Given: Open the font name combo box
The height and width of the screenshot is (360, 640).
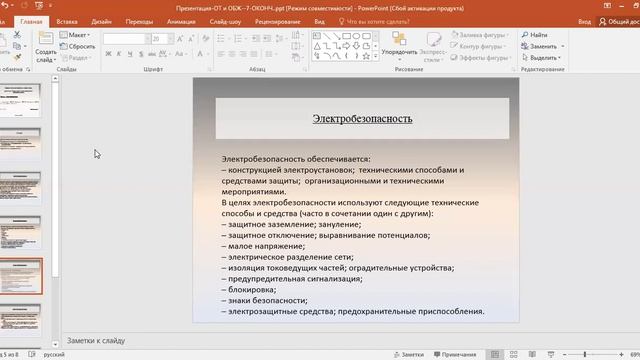Looking at the screenshot, I should (127, 39).
